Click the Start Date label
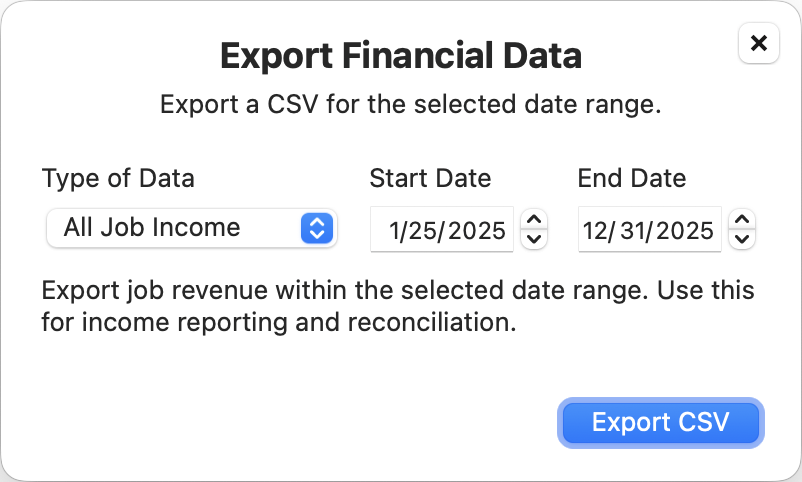Image resolution: width=802 pixels, height=482 pixels. [x=430, y=179]
